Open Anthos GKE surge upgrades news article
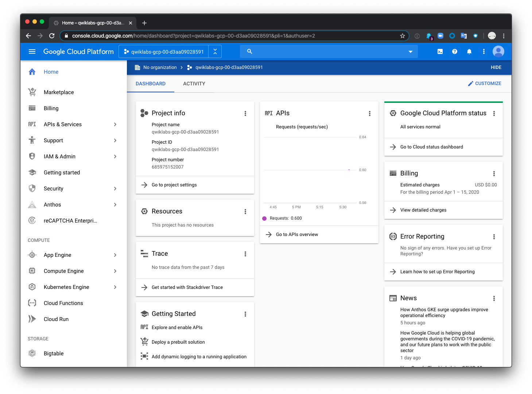The image size is (532, 394). (x=444, y=313)
